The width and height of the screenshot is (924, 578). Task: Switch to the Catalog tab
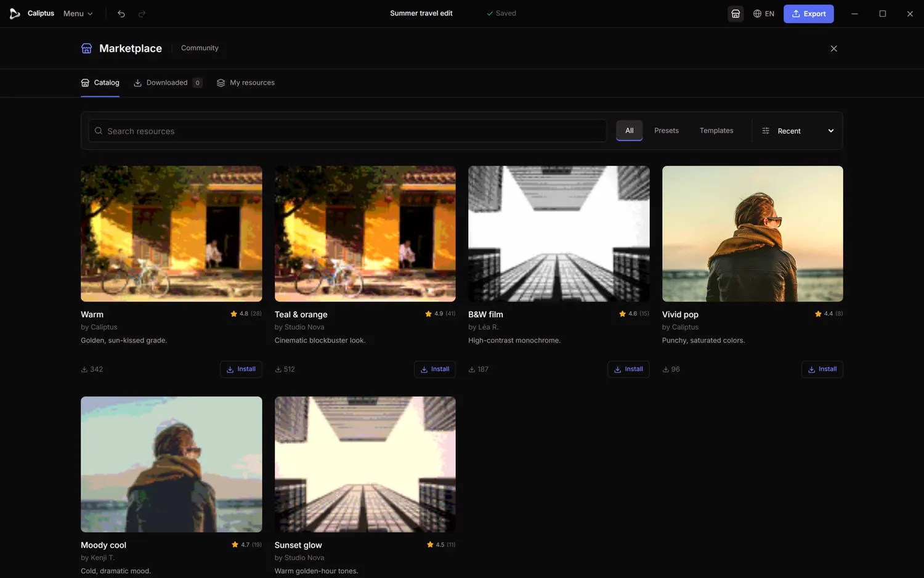[100, 83]
